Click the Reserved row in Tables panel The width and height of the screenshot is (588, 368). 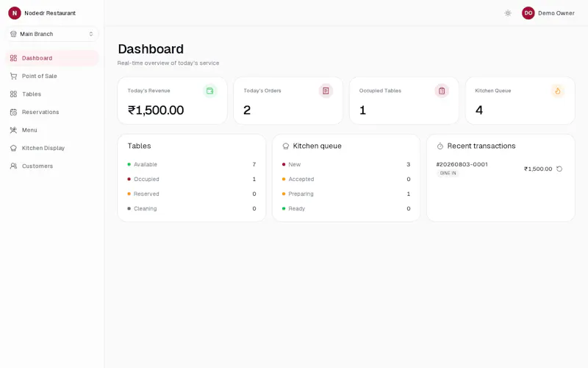pos(192,194)
